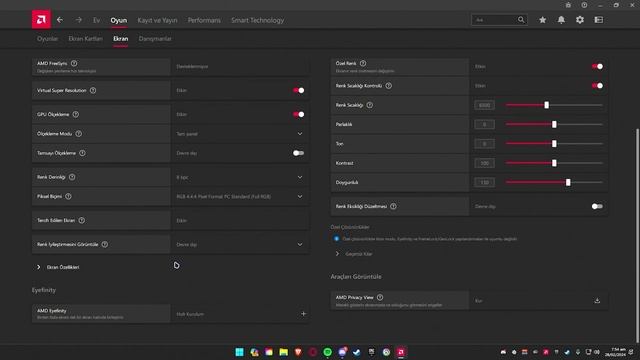Image resolution: width=640 pixels, height=360 pixels.
Task: Go back with the left arrow
Action: click(60, 20)
